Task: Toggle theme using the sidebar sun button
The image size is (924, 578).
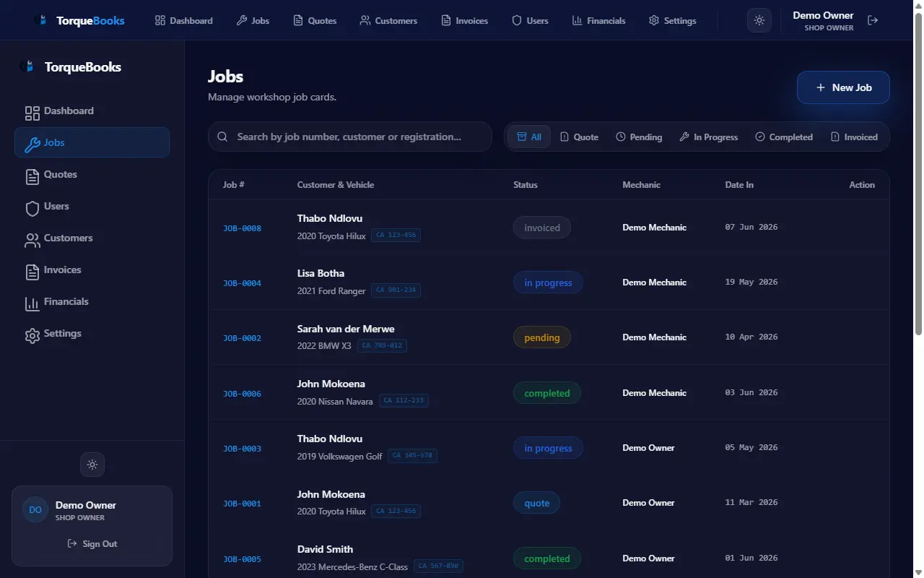Action: [x=92, y=465]
